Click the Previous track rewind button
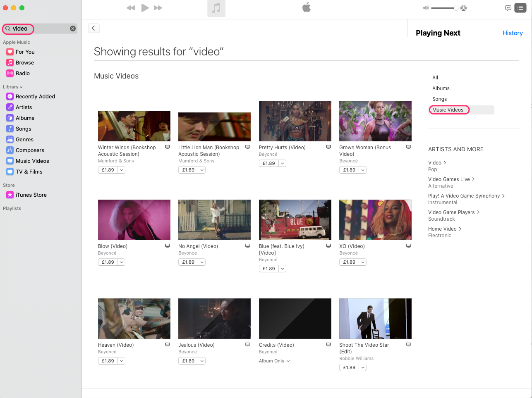Image resolution: width=532 pixels, height=398 pixels. (131, 8)
